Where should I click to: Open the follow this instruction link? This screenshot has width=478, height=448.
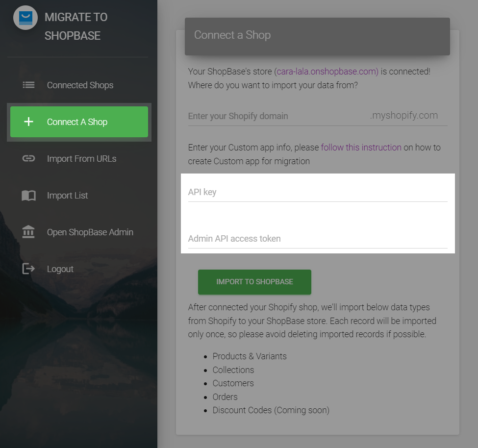coord(361,148)
